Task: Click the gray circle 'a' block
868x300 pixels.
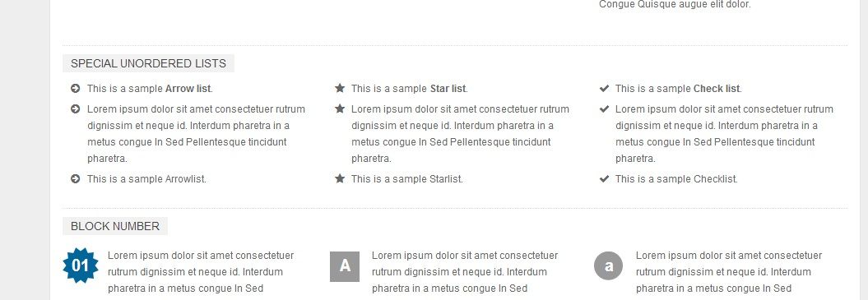Action: click(x=608, y=265)
